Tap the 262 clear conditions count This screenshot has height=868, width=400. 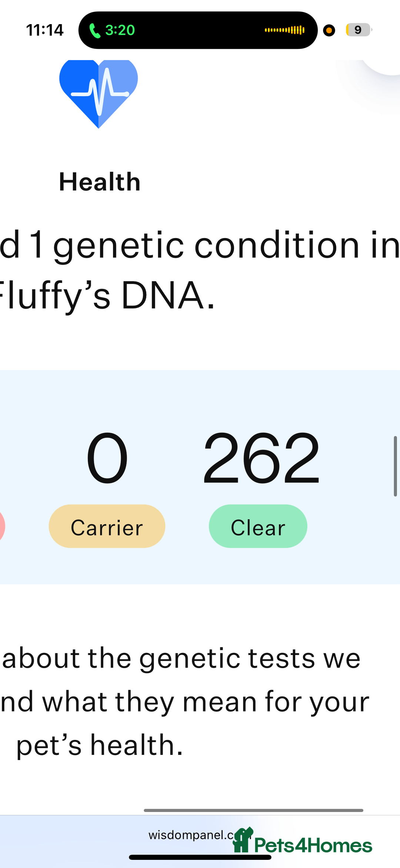point(261,458)
